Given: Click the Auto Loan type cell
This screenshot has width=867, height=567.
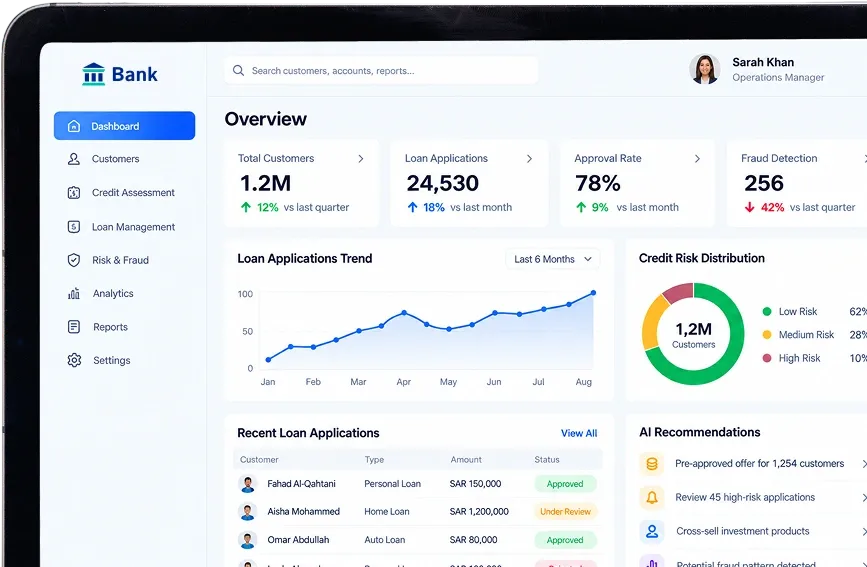Looking at the screenshot, I should coord(384,540).
